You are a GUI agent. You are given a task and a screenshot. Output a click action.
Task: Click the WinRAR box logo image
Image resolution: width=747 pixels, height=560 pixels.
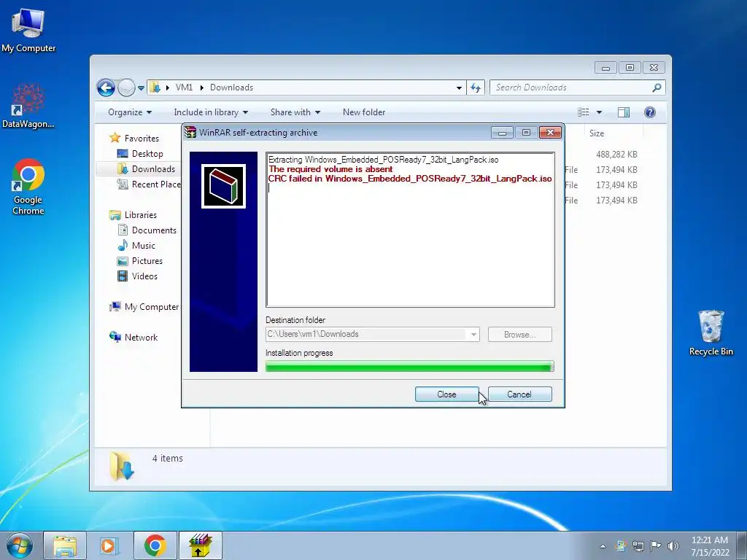(x=223, y=186)
